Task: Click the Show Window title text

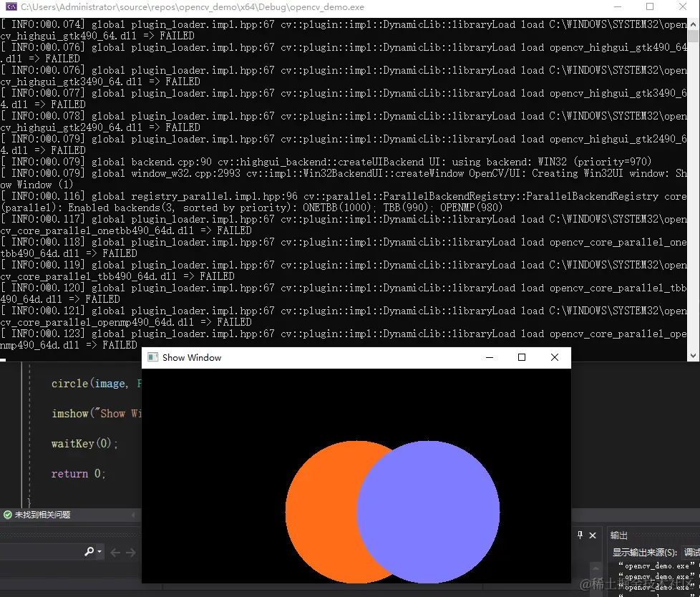Action: click(x=192, y=357)
